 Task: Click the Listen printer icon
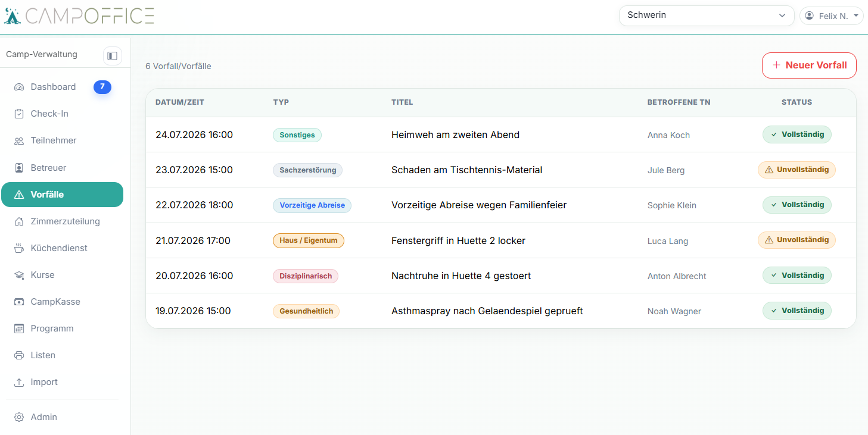pos(19,355)
